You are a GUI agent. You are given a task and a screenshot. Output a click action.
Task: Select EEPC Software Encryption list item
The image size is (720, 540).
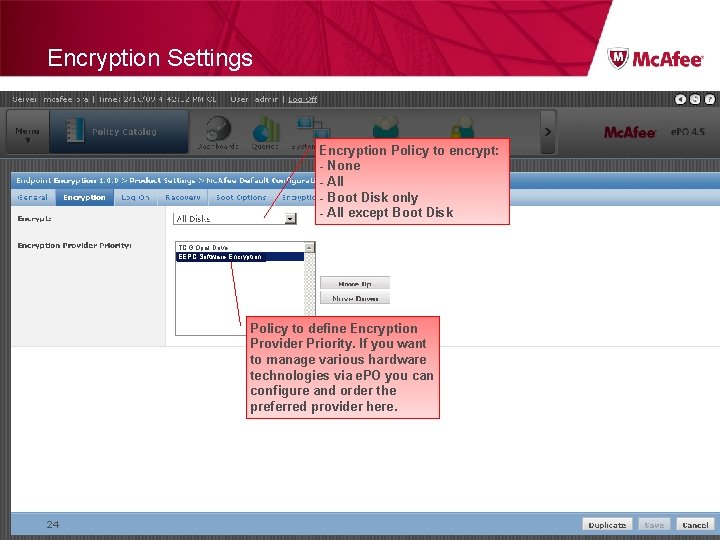pyautogui.click(x=240, y=257)
